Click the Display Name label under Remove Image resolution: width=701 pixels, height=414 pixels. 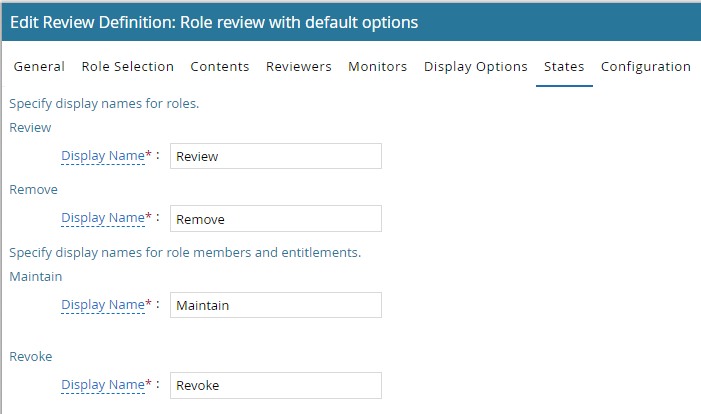click(103, 218)
